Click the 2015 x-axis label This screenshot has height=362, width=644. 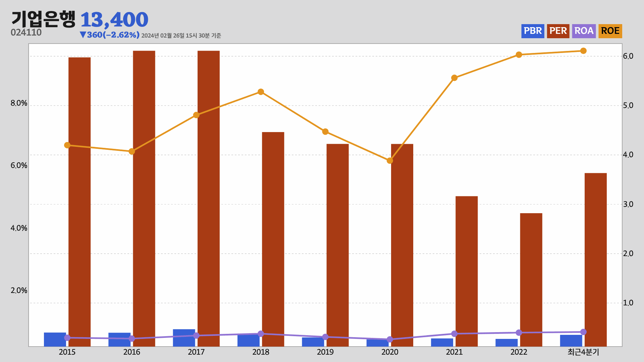tap(67, 352)
